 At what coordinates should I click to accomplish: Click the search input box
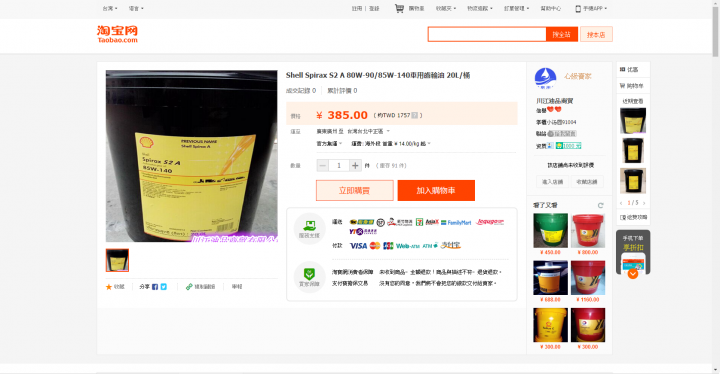(x=487, y=34)
